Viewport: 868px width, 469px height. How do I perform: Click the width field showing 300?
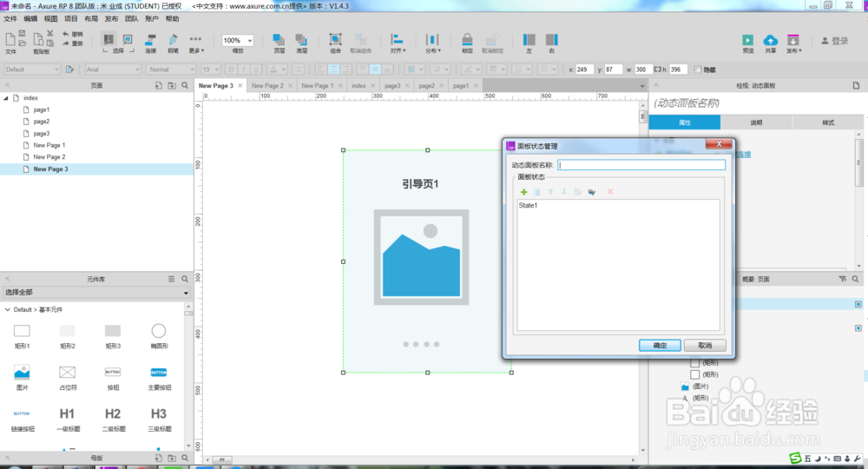coord(643,69)
